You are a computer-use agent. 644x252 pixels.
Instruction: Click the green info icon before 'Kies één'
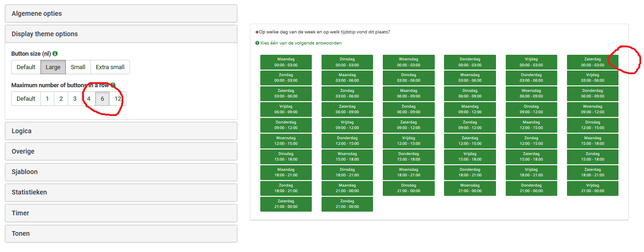(x=257, y=43)
